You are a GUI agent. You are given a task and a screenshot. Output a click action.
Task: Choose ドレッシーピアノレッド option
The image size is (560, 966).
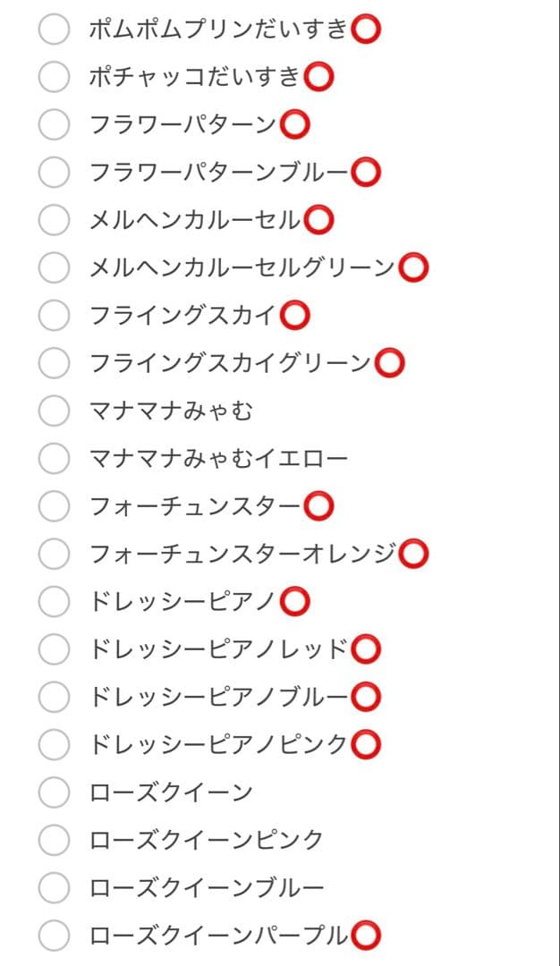53,649
